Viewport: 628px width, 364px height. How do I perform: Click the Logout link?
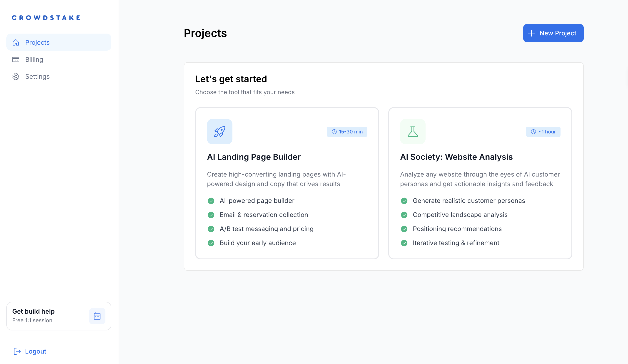click(36, 351)
